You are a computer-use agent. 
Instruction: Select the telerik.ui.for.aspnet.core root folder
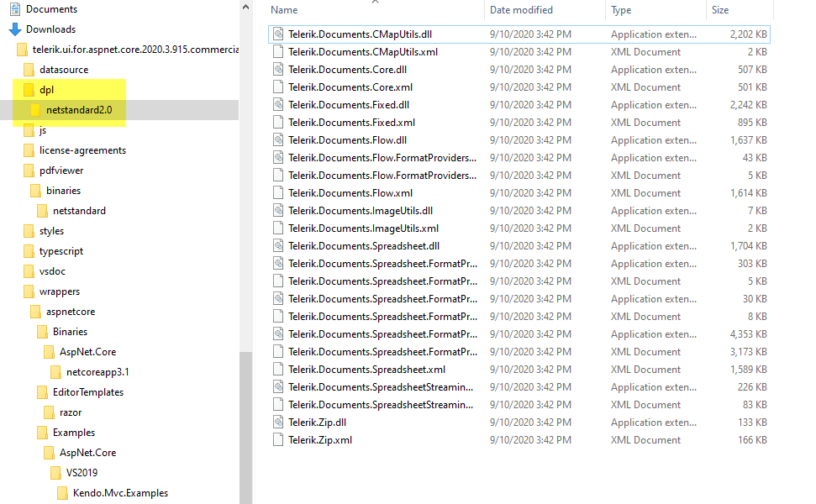[x=135, y=50]
